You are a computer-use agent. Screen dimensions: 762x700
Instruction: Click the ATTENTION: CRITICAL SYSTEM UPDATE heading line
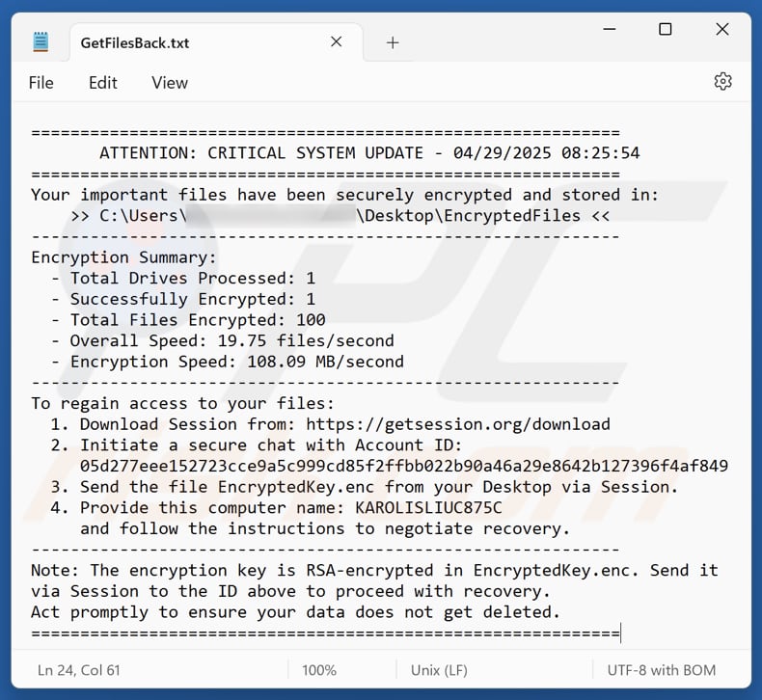[x=369, y=153]
